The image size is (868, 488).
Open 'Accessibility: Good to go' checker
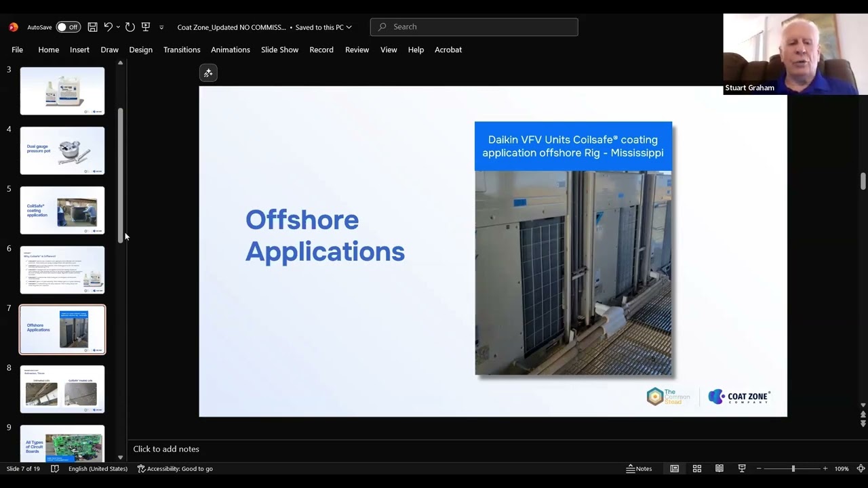[175, 468]
